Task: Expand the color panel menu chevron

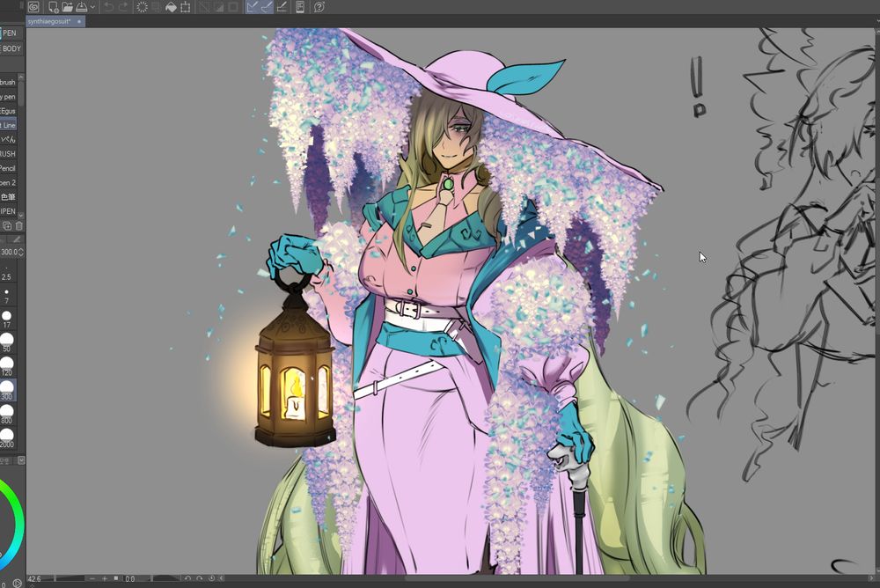Action: tap(21, 460)
